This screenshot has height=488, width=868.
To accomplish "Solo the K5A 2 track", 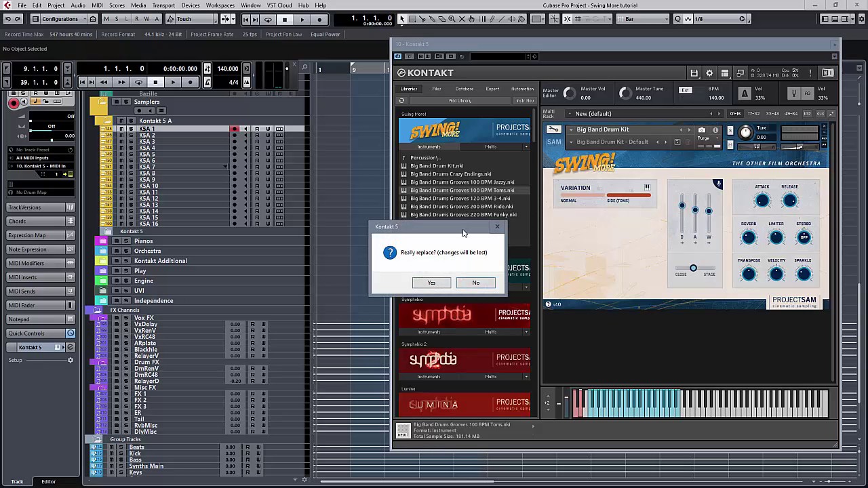I will [131, 136].
